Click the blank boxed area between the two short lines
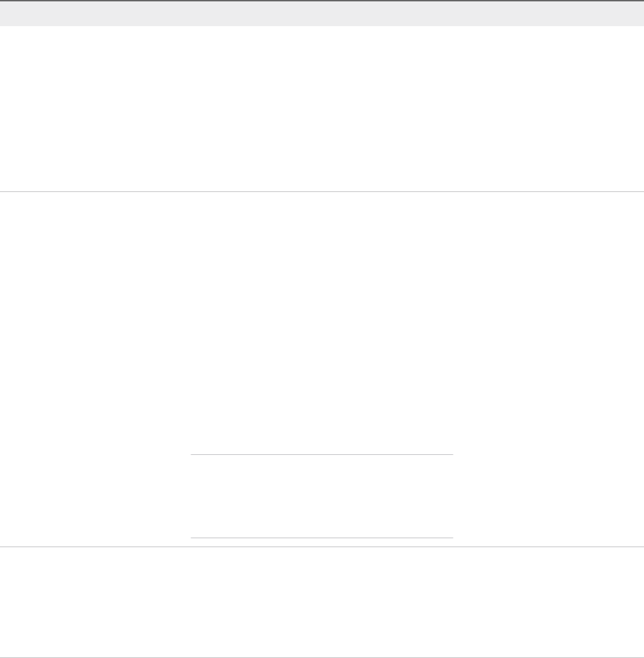This screenshot has width=644, height=658. 322,496
